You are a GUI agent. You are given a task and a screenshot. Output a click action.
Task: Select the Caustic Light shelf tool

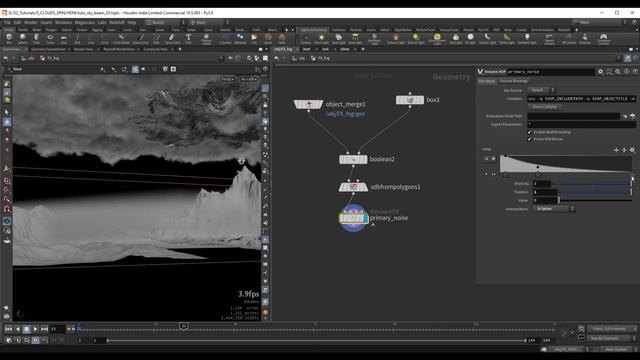pyautogui.click(x=487, y=38)
